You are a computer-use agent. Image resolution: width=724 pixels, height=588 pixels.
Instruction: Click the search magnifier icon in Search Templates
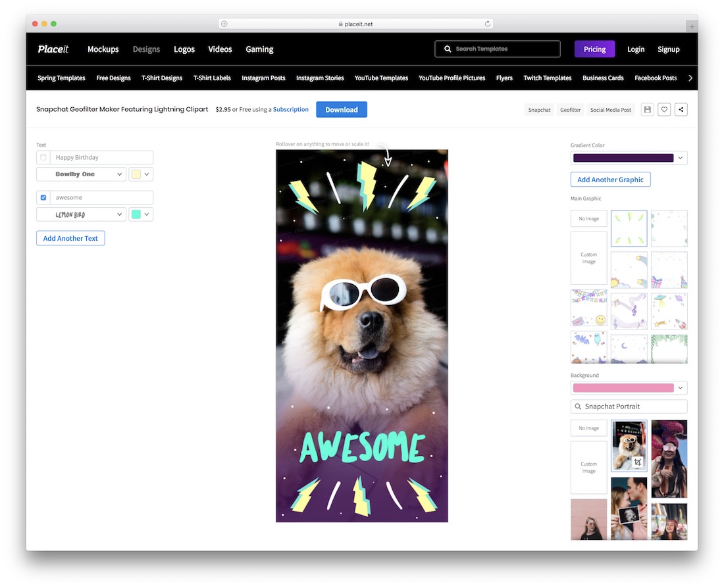(448, 49)
